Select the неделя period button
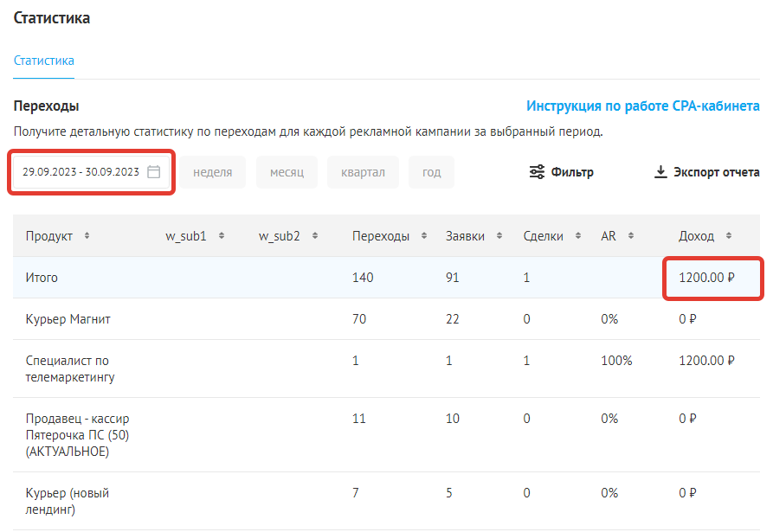 212,172
